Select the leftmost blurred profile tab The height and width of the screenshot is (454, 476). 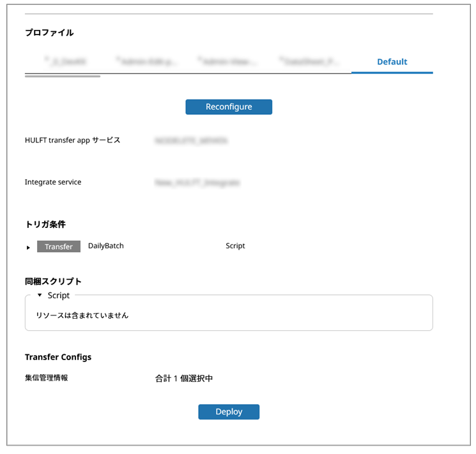pyautogui.click(x=65, y=62)
